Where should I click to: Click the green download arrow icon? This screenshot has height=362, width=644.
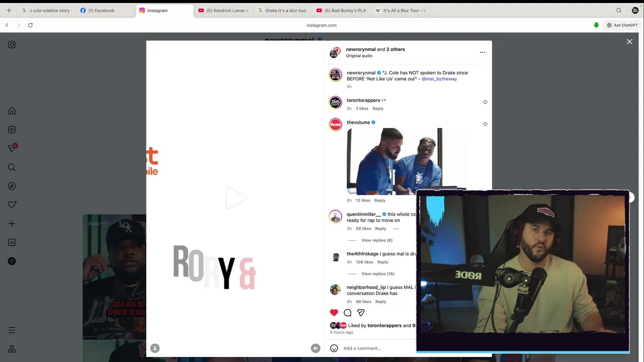(x=596, y=25)
